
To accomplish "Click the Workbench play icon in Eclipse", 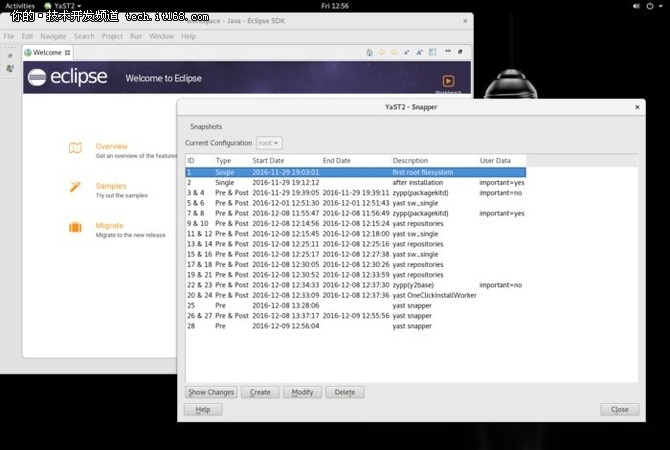I will tap(448, 81).
